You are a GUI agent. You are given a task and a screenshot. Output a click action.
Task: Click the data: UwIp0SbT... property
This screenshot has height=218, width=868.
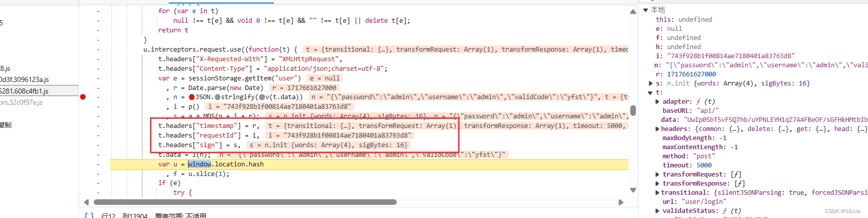pyautogui.click(x=765, y=120)
